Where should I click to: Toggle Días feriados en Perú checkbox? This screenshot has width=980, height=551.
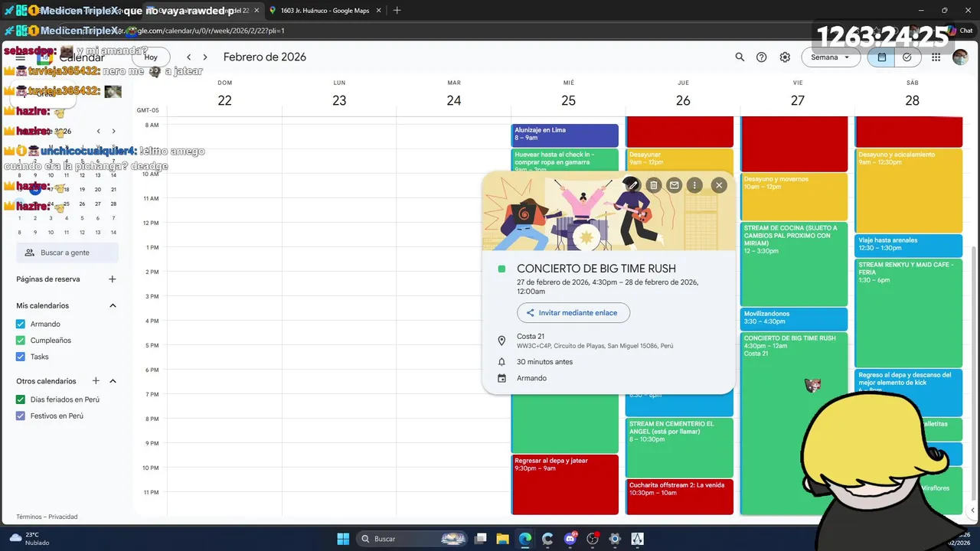click(x=21, y=399)
